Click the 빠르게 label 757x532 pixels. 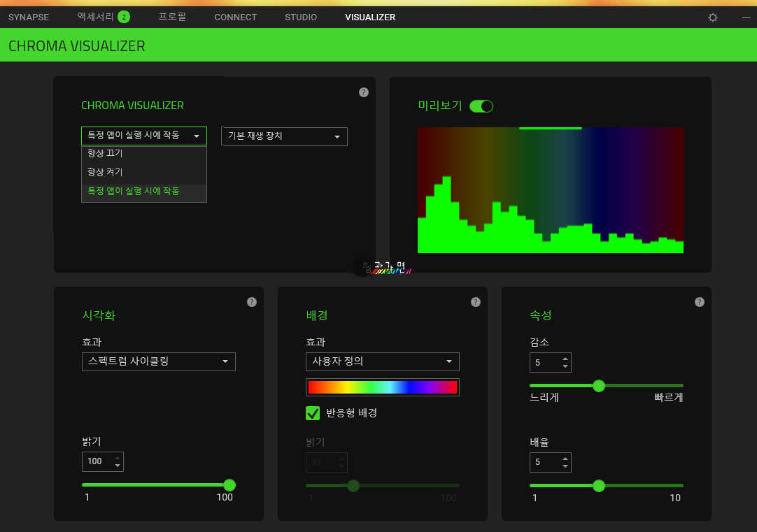pyautogui.click(x=669, y=398)
